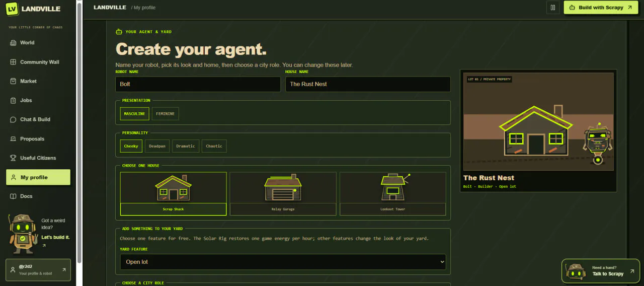Screen dimensions: 644x286
Task: Click the Useful Citizens trophy icon
Action: [13, 158]
